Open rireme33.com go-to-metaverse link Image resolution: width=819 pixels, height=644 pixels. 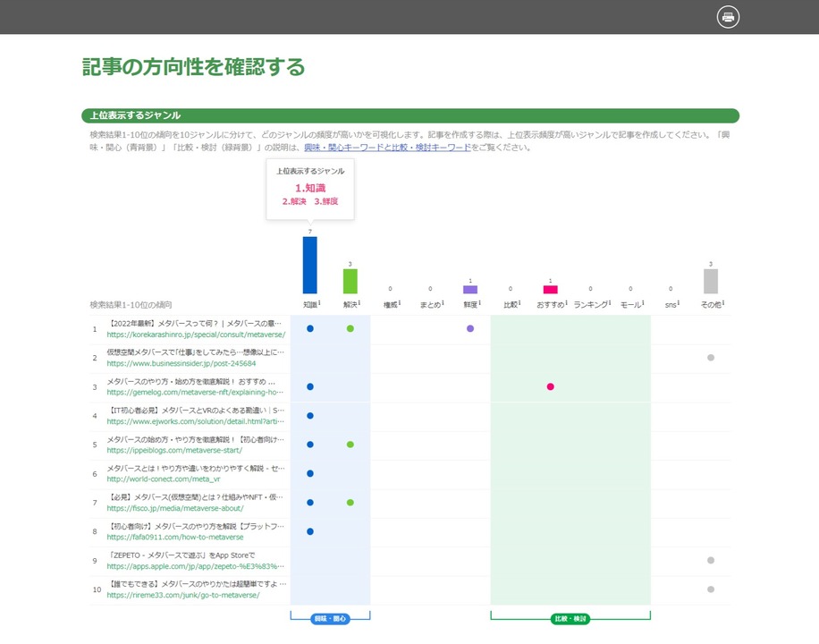[x=182, y=595]
